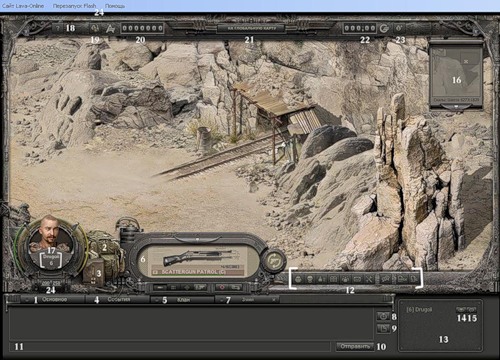Click the lower button right of the chat
This screenshot has width=500, height=360.
pyautogui.click(x=383, y=328)
